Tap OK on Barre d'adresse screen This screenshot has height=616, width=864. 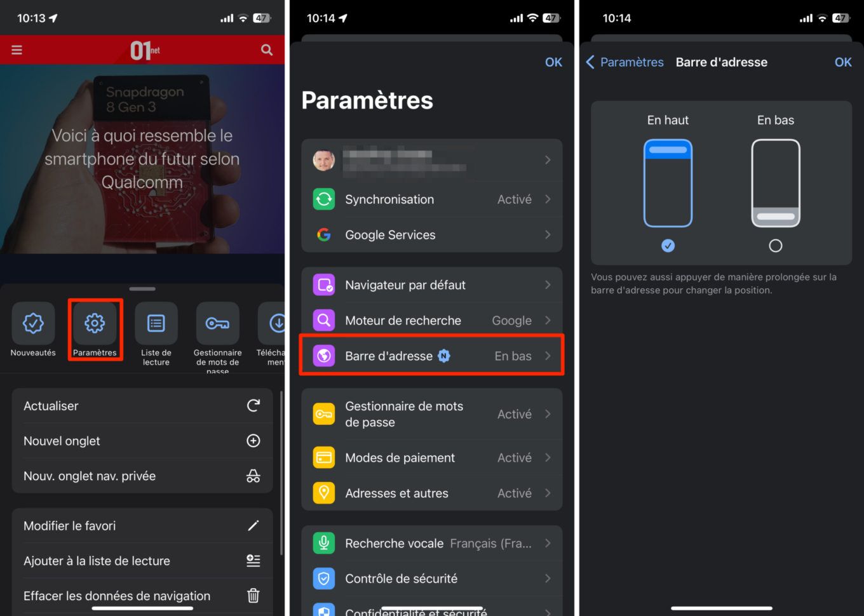click(x=843, y=62)
